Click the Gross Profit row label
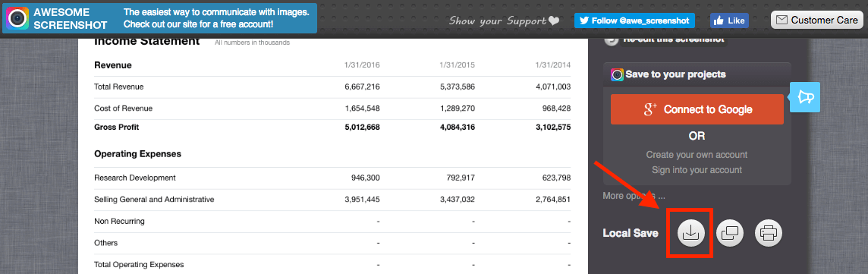The width and height of the screenshot is (868, 274). pyautogui.click(x=116, y=127)
